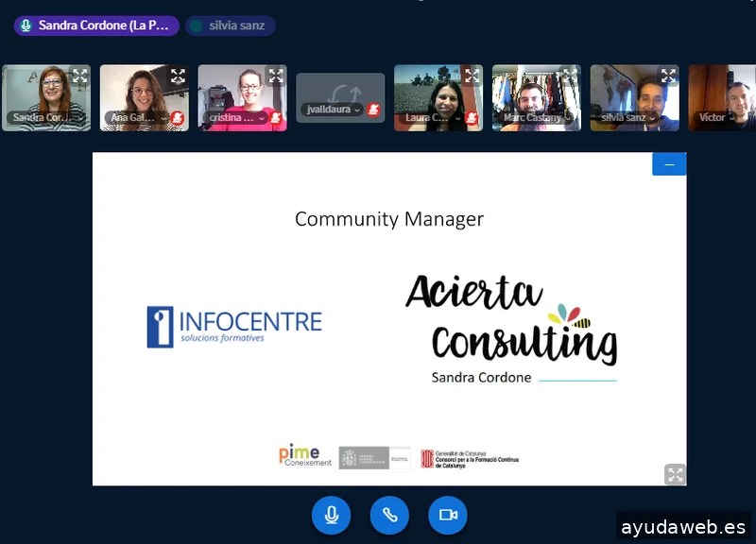Leave audio with the phone button

pos(389,515)
